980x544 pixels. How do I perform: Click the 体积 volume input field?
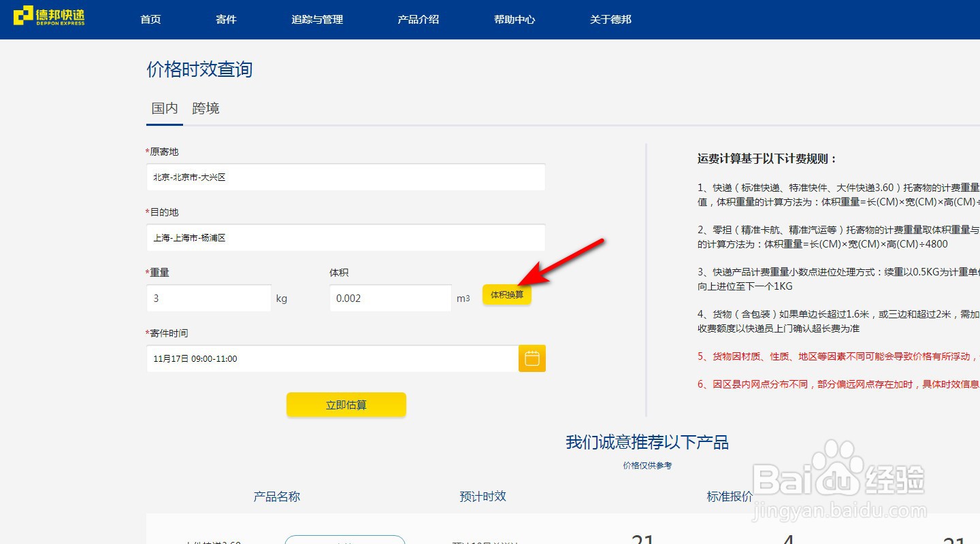[390, 298]
